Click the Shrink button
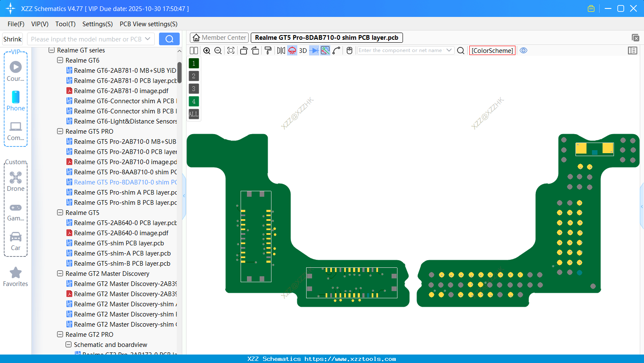This screenshot has height=363, width=644. tap(12, 39)
